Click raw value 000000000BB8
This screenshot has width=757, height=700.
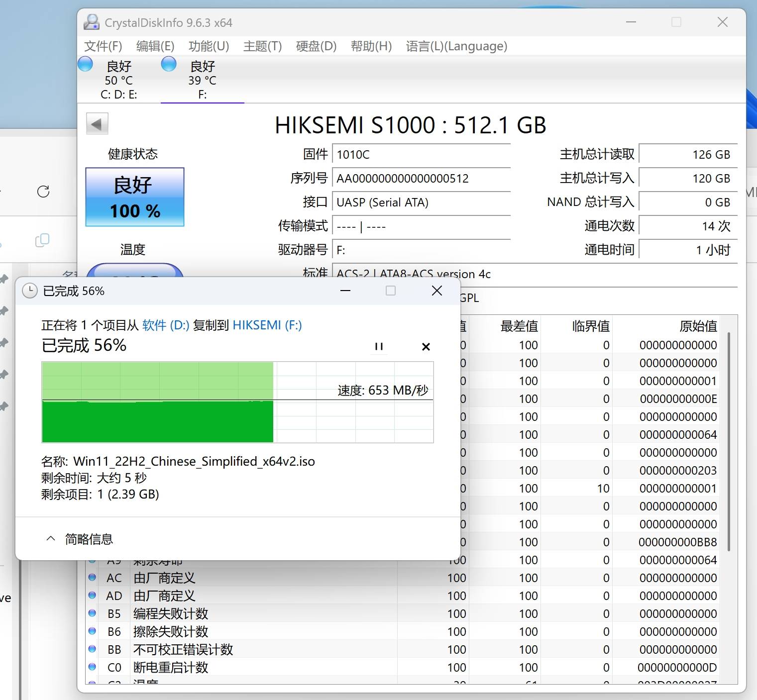click(677, 542)
